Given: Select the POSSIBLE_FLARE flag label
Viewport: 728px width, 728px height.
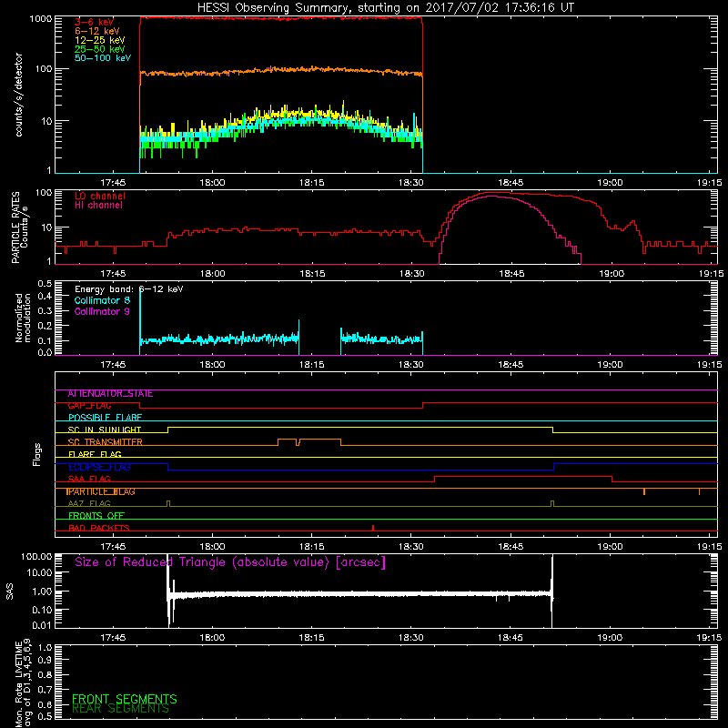Looking at the screenshot, I should [105, 418].
